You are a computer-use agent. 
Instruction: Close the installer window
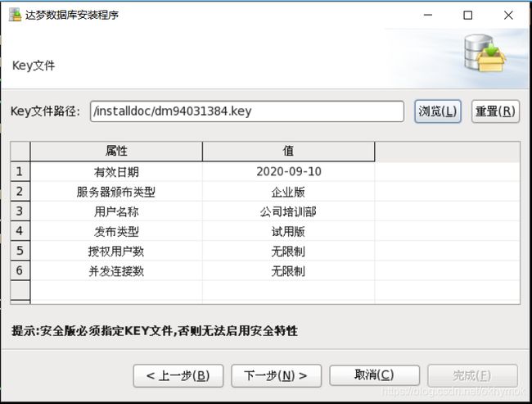coord(508,15)
